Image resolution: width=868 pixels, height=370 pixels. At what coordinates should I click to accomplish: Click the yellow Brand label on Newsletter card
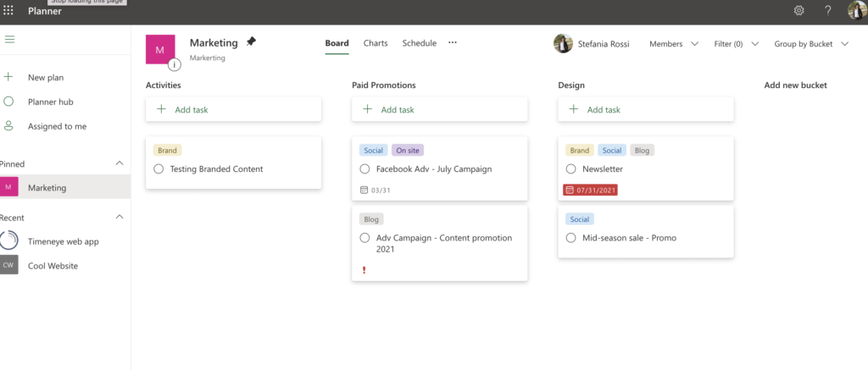pyautogui.click(x=580, y=150)
